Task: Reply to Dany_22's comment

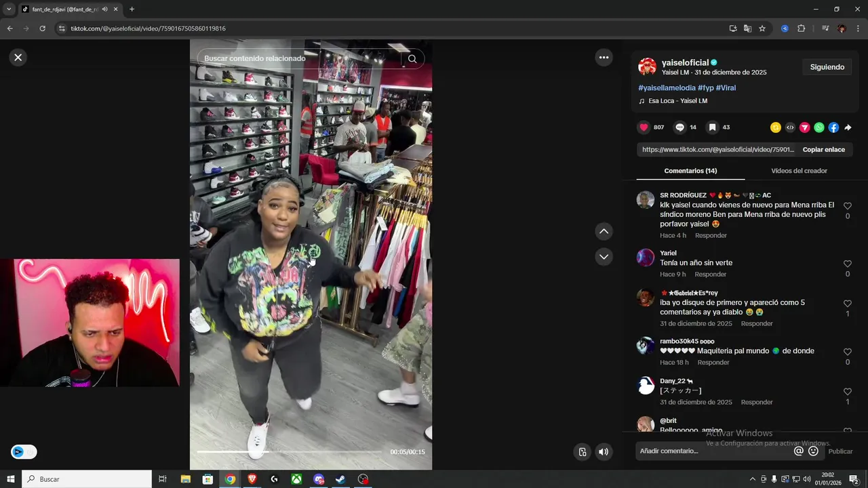Action: click(757, 403)
